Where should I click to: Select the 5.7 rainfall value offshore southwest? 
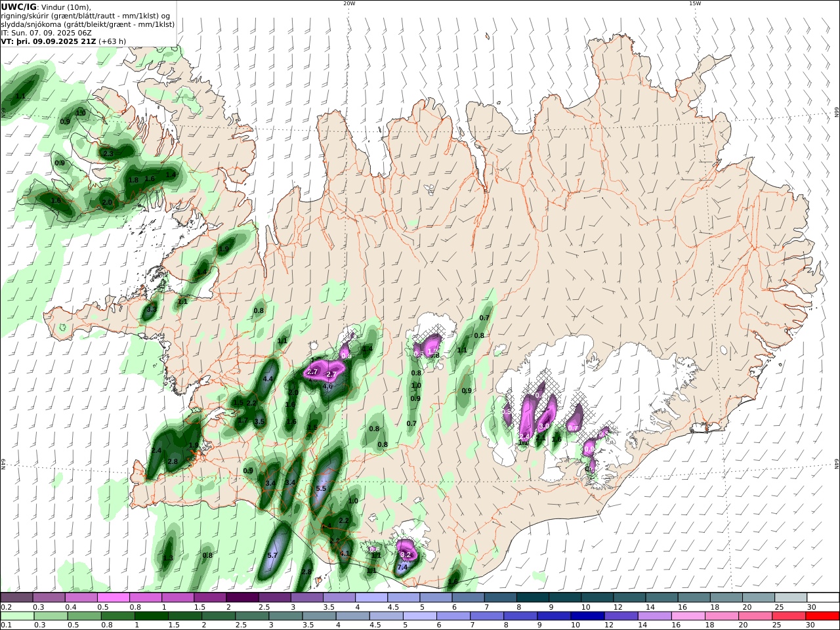273,555
